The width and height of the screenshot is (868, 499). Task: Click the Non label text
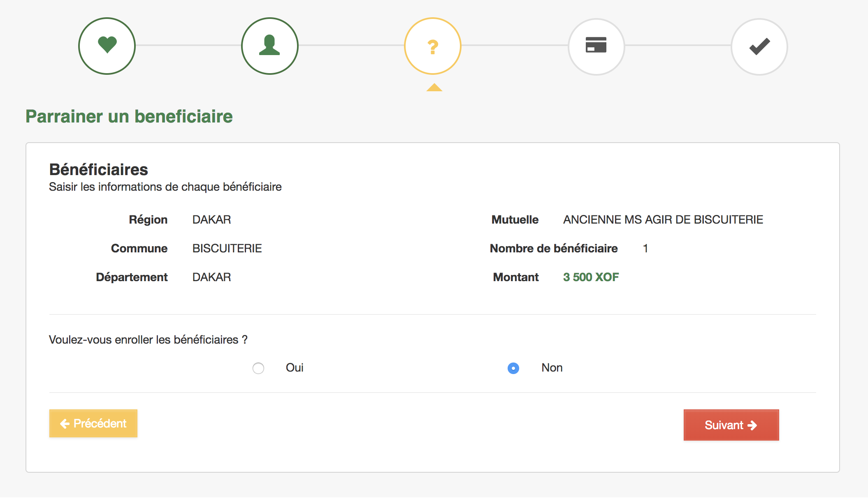[x=552, y=367]
